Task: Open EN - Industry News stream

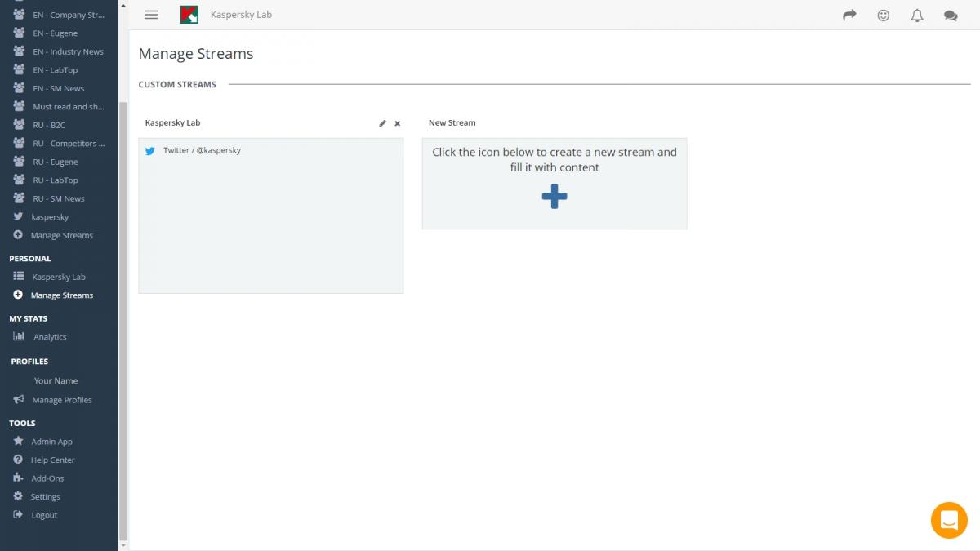Action: tap(68, 51)
